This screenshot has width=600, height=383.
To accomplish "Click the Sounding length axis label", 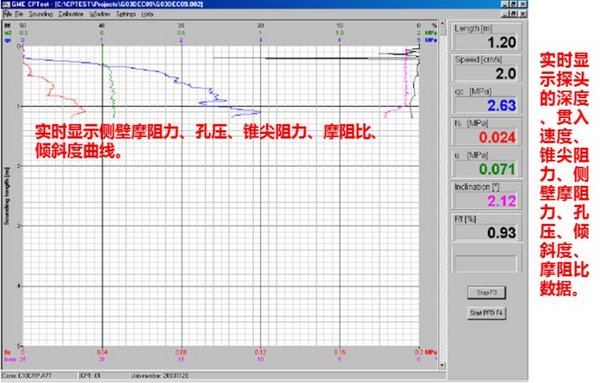I will pyautogui.click(x=7, y=196).
